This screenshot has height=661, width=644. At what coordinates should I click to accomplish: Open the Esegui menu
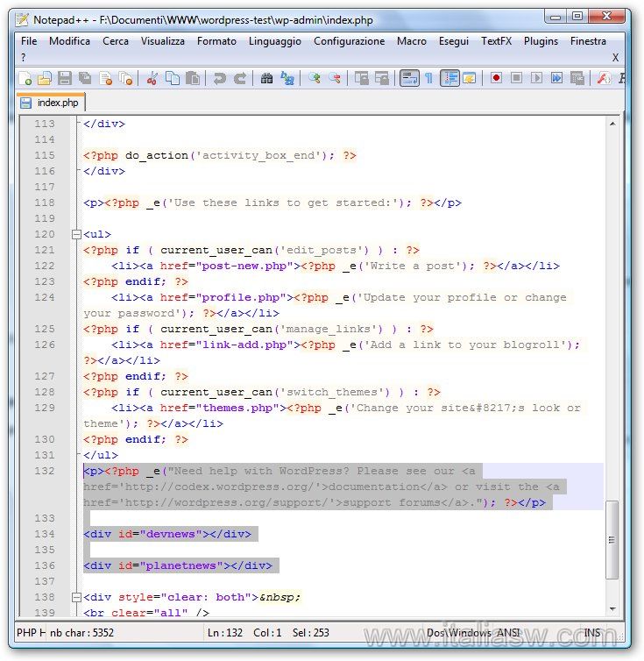454,41
